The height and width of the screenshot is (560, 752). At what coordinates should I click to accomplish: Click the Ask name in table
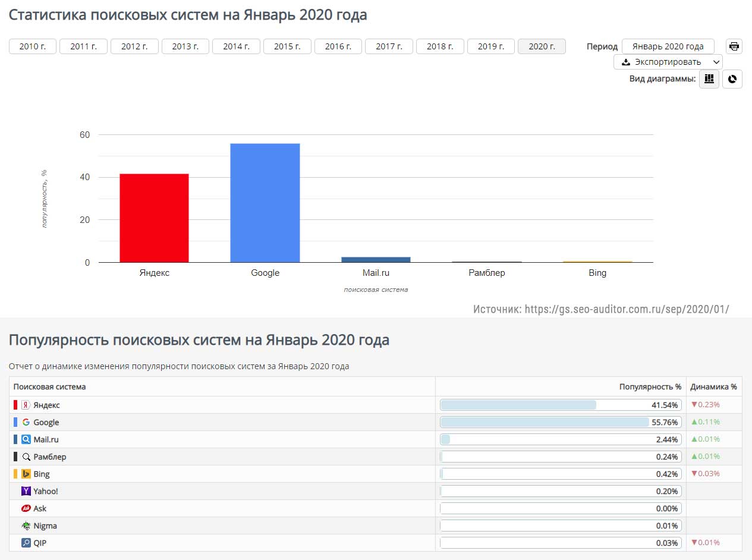[40, 508]
